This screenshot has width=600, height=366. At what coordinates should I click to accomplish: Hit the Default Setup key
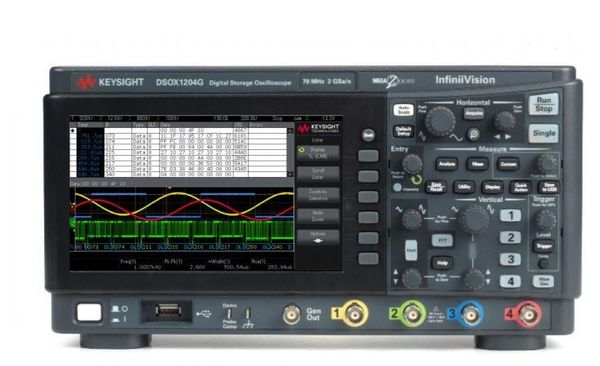[x=403, y=131]
